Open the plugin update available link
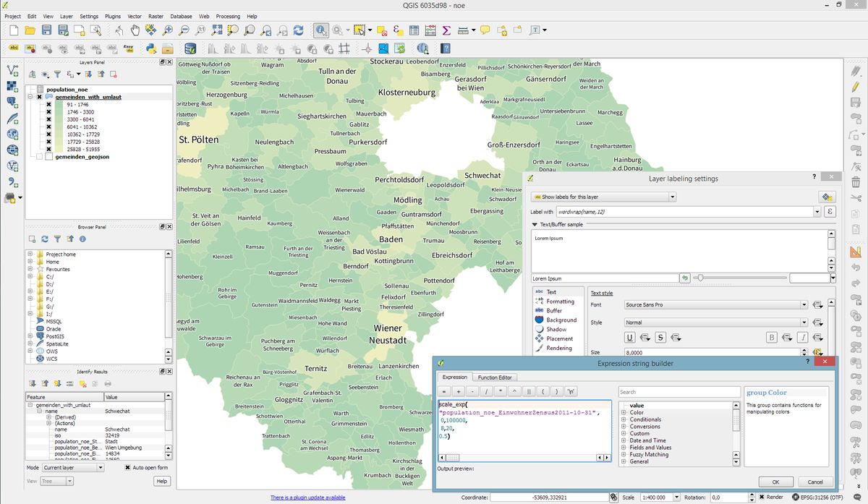 click(x=307, y=497)
